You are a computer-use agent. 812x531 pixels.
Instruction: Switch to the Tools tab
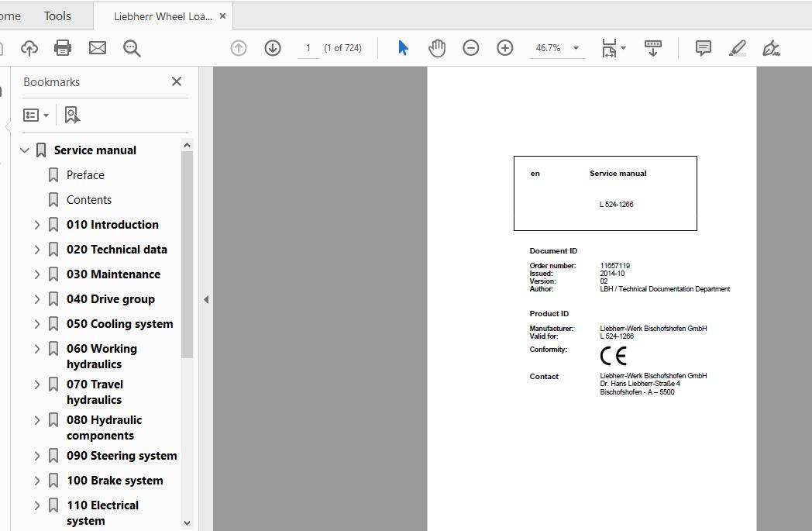57,15
